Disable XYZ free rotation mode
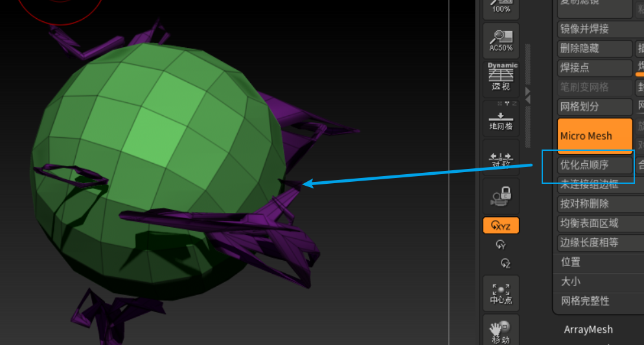This screenshot has height=345, width=644. 501,226
